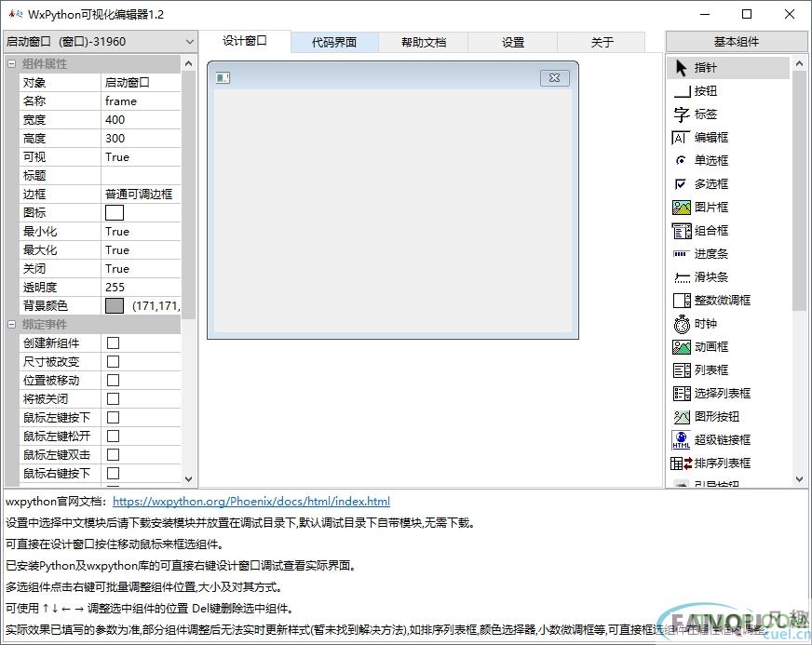Viewport: 812px width, 645px height.
Task: Click the design frame canvas area
Action: [x=393, y=210]
